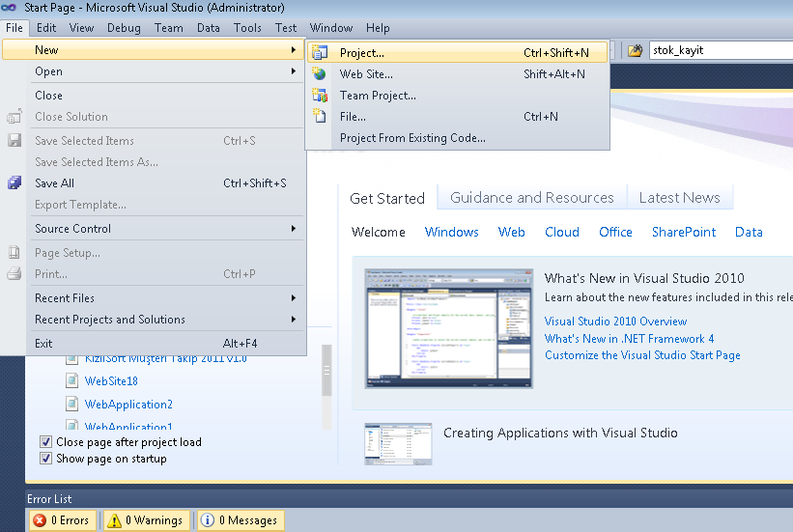Expand the New submenu arrow

tap(294, 49)
